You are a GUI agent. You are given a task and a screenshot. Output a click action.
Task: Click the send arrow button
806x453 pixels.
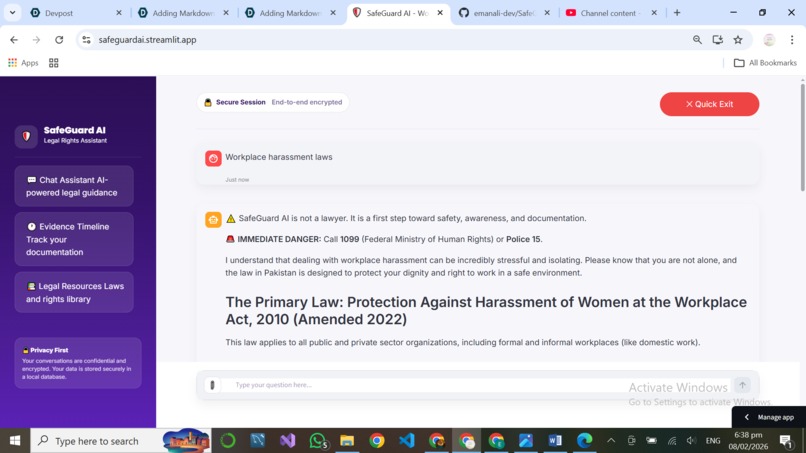(742, 385)
